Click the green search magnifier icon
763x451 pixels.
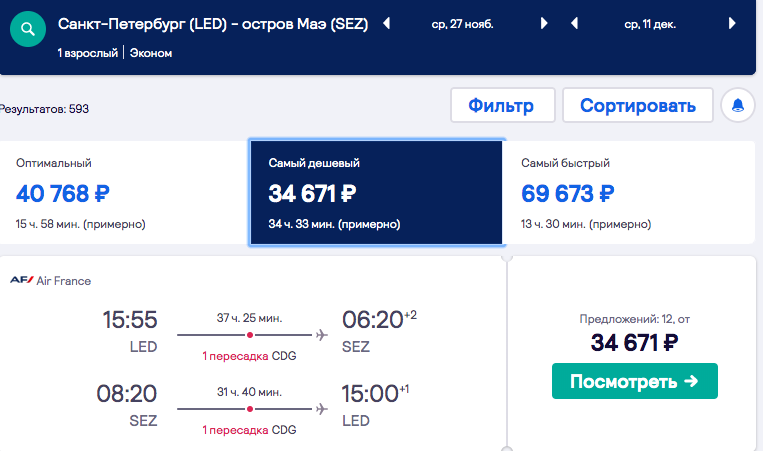(28, 29)
